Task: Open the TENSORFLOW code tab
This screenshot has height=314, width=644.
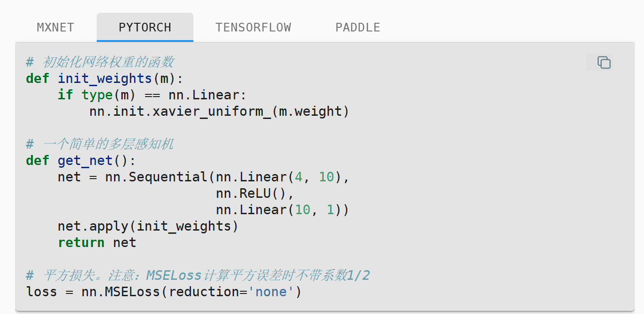Action: 253,27
